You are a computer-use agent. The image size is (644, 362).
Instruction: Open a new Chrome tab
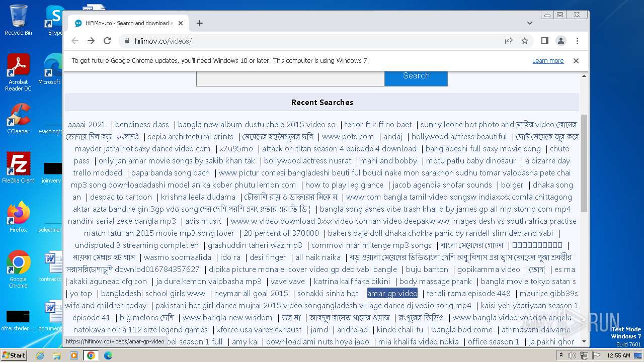[200, 23]
